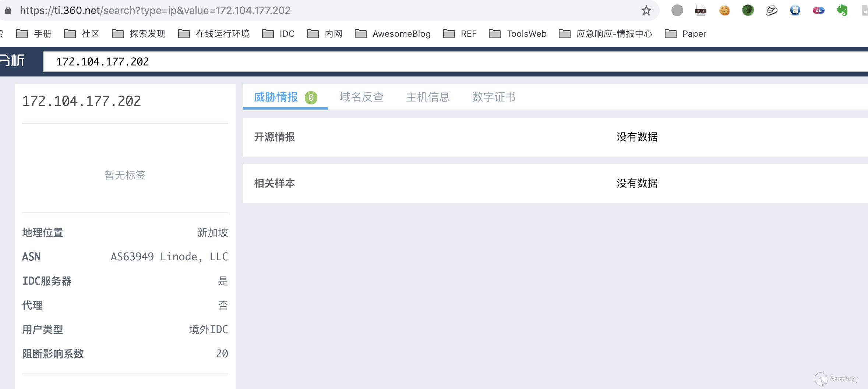The width and height of the screenshot is (868, 389).
Task: Open the REF bookmarks folder
Action: pyautogui.click(x=460, y=34)
